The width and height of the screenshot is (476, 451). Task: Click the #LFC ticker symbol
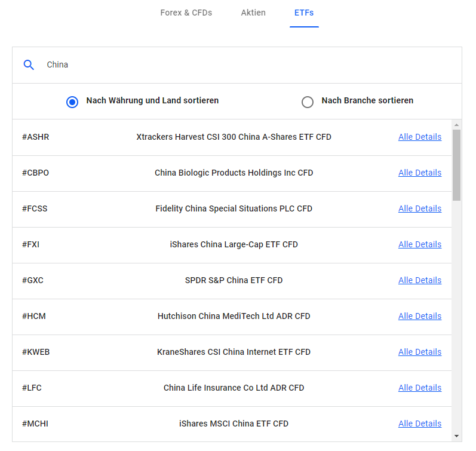coord(32,388)
